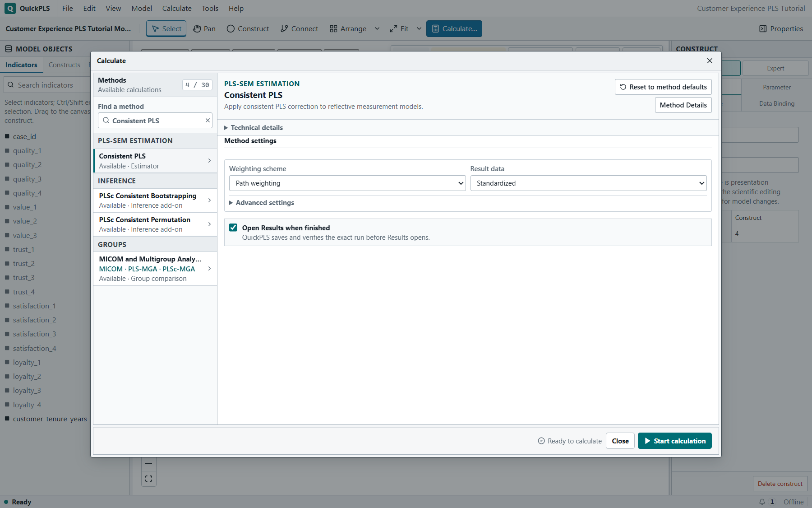This screenshot has width=812, height=508.
Task: Click the Close button in the dialog footer
Action: (x=620, y=441)
